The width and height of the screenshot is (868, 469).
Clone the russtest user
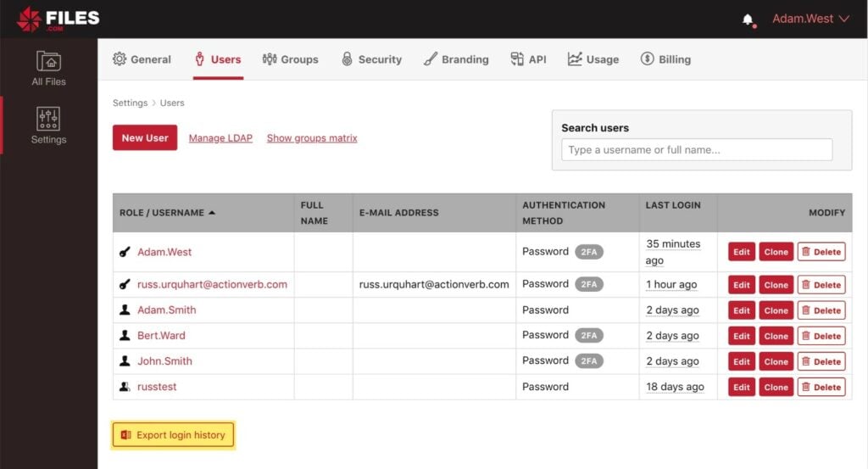tap(776, 387)
